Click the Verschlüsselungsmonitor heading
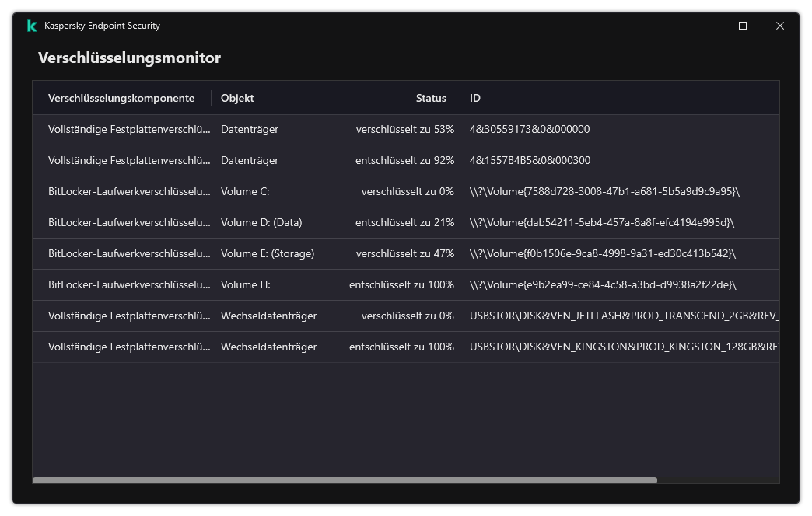The image size is (812, 516). (129, 58)
